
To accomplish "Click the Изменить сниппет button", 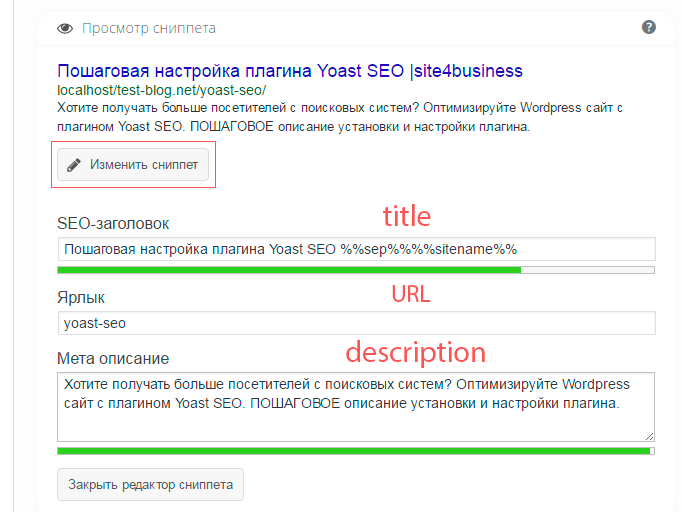I will (x=133, y=164).
